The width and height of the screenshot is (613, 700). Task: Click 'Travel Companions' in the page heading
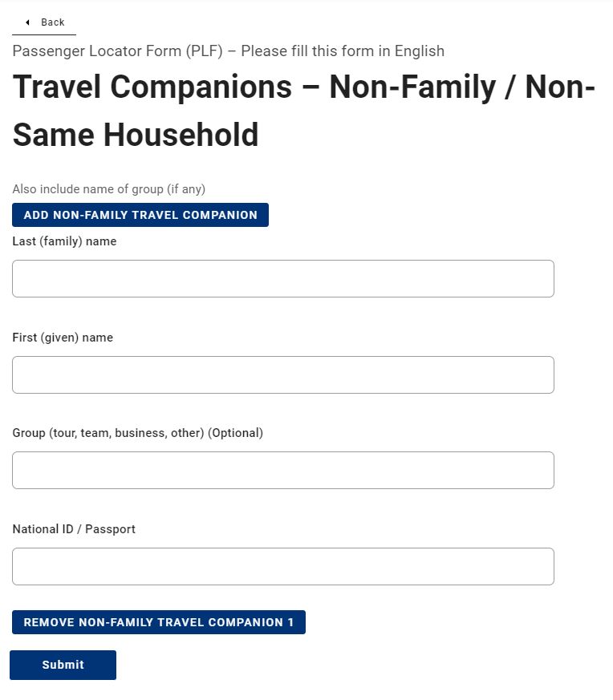(x=152, y=87)
